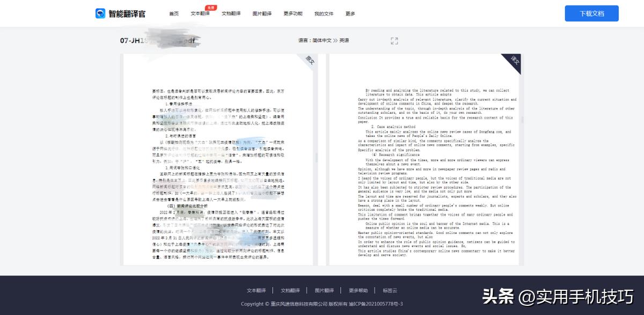
Task: Open the 更多 dropdown menu
Action: point(349,13)
